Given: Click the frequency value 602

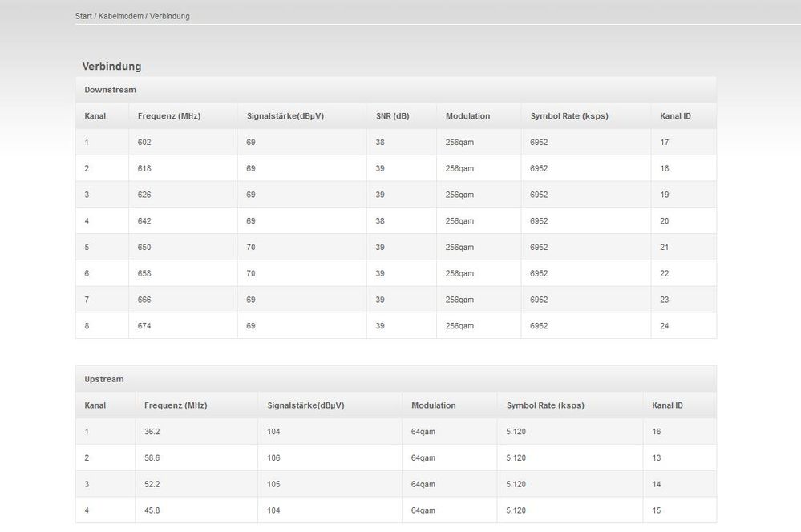Looking at the screenshot, I should tap(144, 143).
